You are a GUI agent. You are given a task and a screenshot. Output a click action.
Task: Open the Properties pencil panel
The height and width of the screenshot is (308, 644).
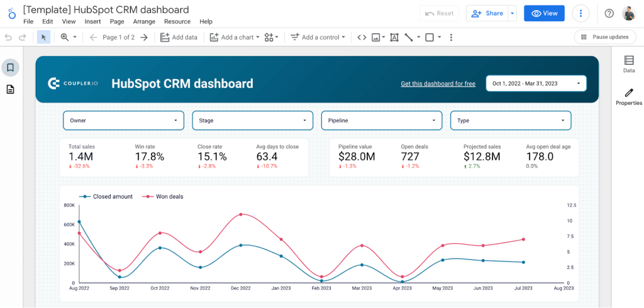(628, 97)
